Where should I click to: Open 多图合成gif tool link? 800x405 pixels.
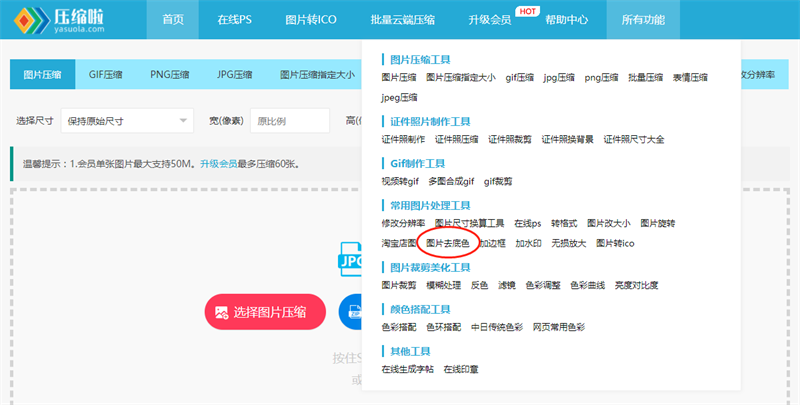coord(451,181)
